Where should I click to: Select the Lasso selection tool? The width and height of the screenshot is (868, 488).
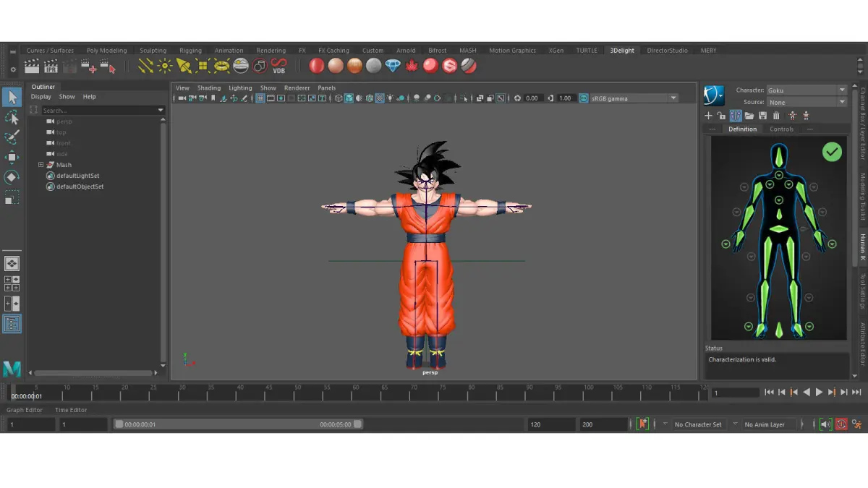(x=12, y=117)
